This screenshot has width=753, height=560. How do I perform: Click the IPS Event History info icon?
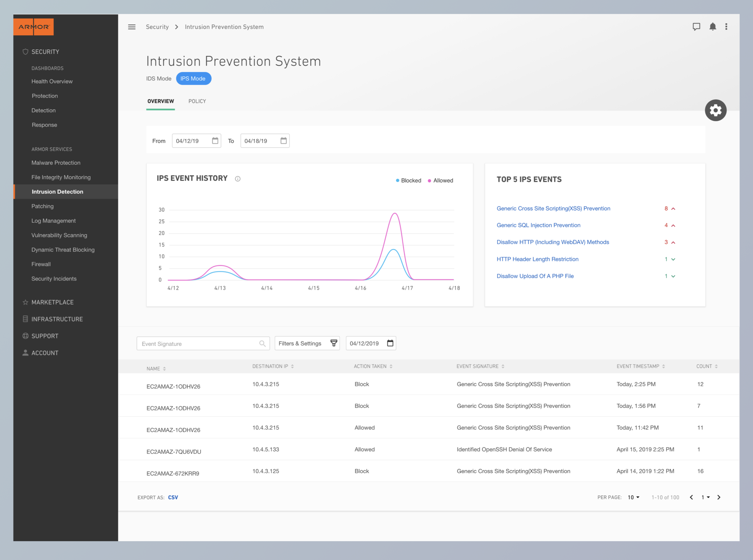(x=238, y=179)
